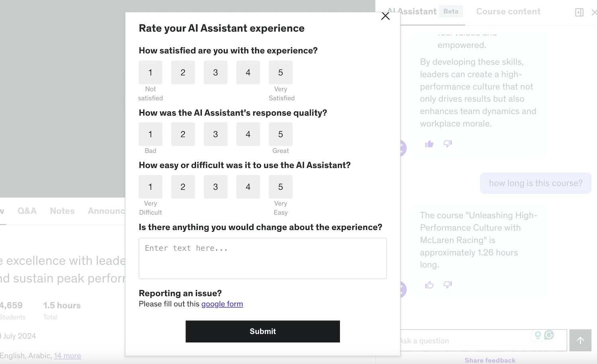Rate satisfaction as 5 Very Satisfied

281,72
